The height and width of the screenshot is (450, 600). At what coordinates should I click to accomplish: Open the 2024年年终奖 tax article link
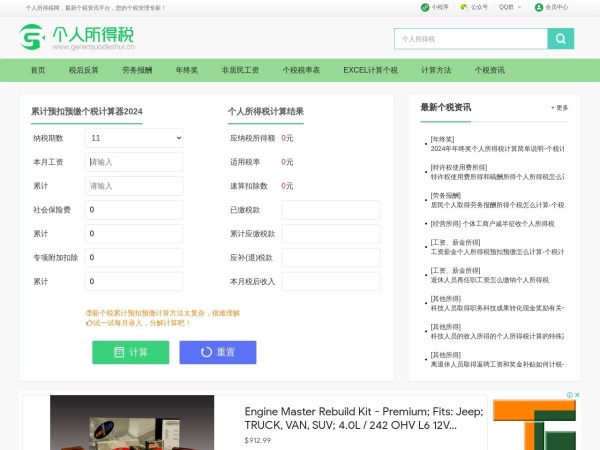pyautogui.click(x=497, y=148)
